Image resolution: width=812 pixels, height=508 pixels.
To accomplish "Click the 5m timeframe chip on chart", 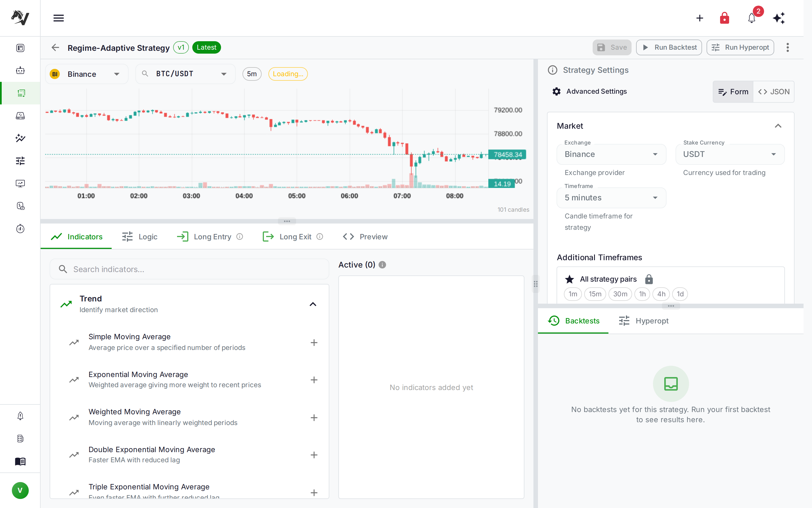I will click(252, 74).
